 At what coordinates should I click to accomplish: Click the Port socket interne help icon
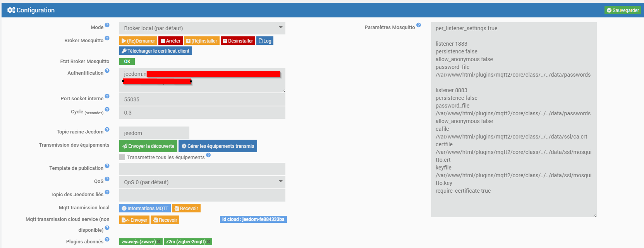point(107,96)
